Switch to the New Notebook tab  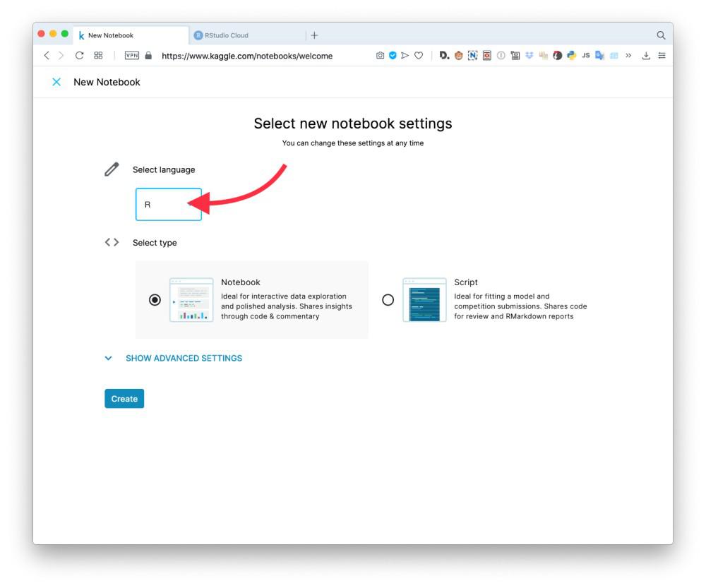point(131,35)
